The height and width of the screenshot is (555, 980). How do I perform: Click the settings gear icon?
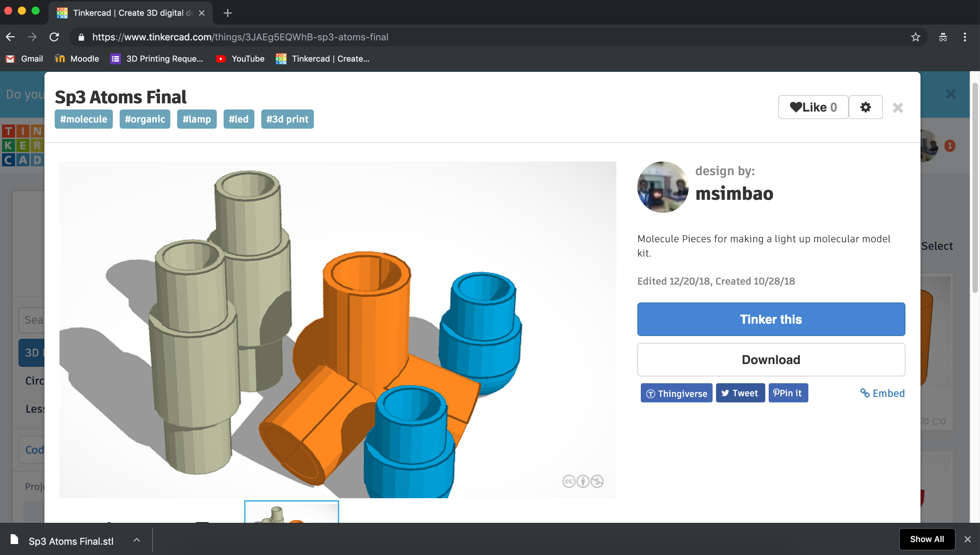coord(865,107)
